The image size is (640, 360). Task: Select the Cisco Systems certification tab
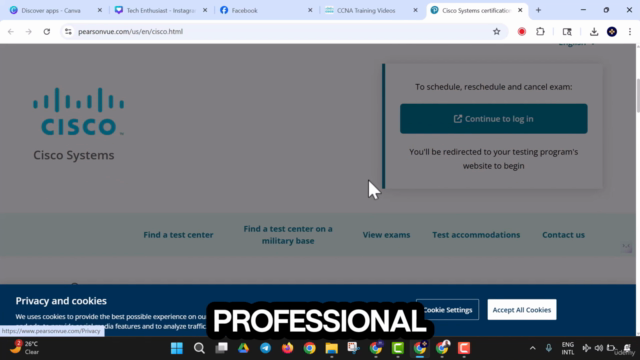point(476,10)
